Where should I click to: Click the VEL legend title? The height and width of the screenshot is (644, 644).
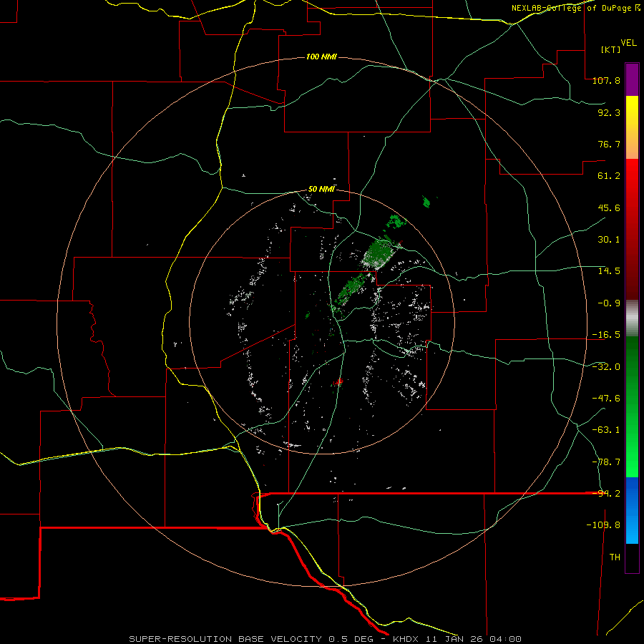[x=628, y=43]
